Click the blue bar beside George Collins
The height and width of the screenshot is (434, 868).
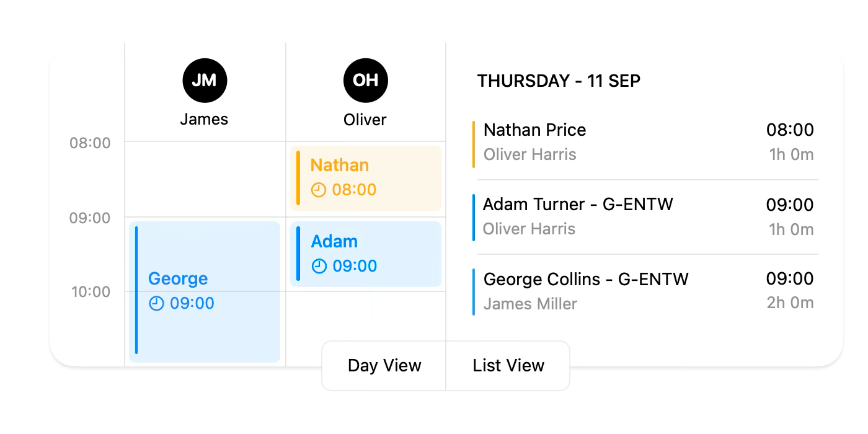click(474, 291)
